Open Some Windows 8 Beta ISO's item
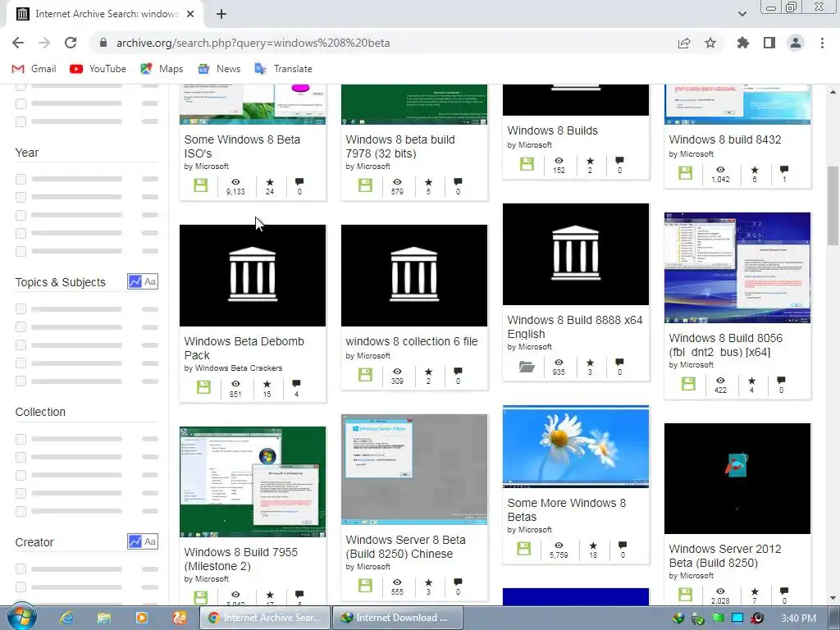Screen dimensions: 840x630 tap(242, 146)
